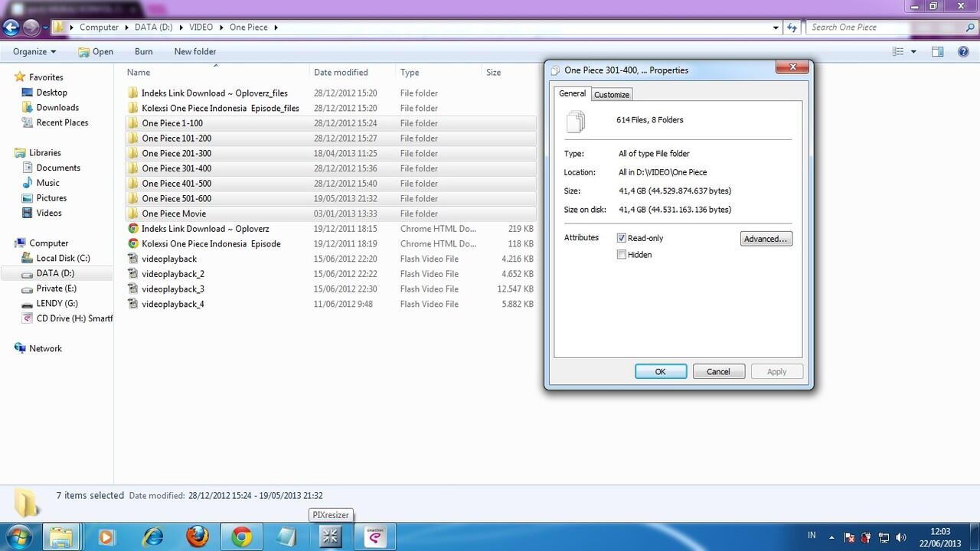Expand breadcrumb arrow after Computer
980x551 pixels.
pyautogui.click(x=126, y=28)
